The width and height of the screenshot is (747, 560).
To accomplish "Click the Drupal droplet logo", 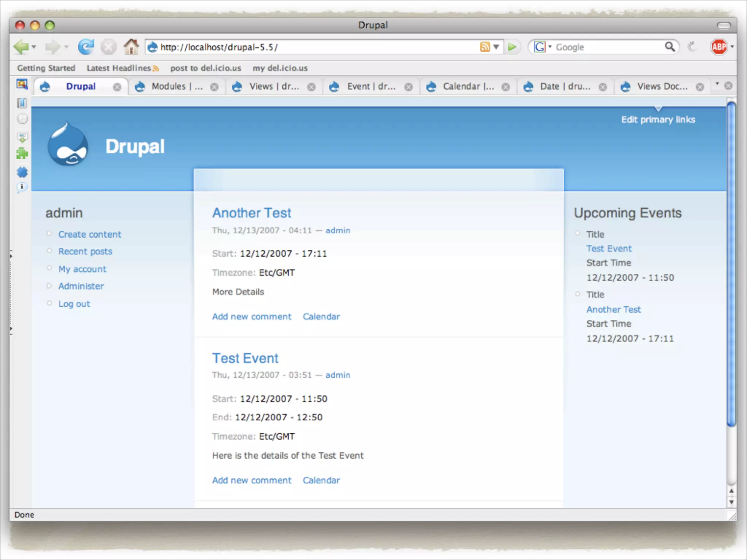I will 68,144.
